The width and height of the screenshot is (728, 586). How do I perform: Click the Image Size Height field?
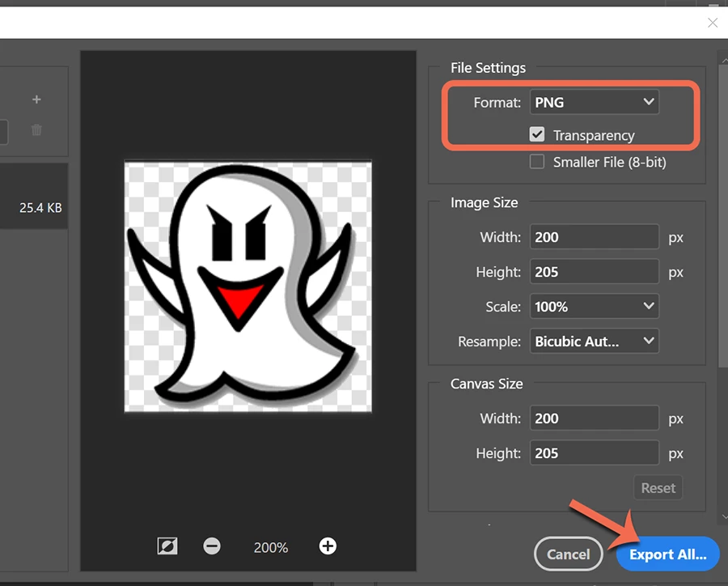(x=595, y=272)
